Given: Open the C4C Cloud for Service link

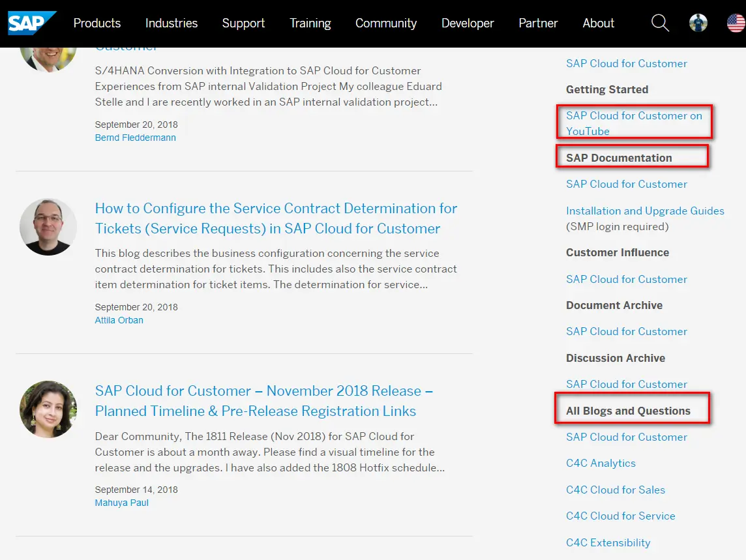Looking at the screenshot, I should pos(620,516).
